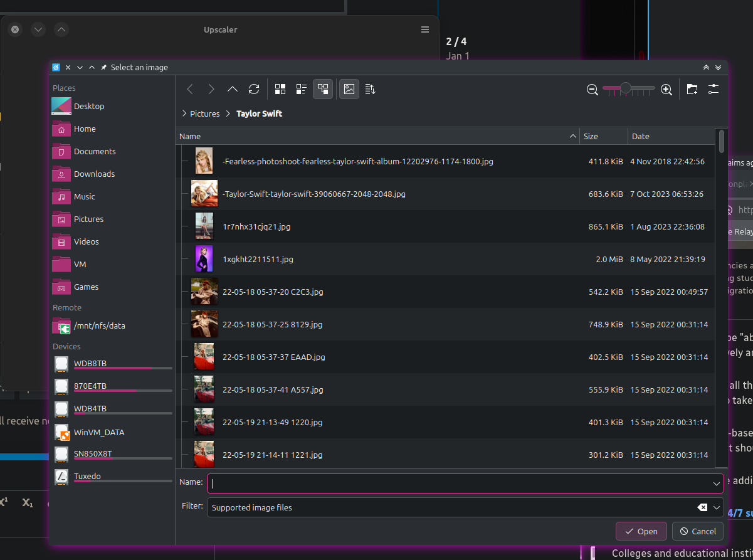Open the dialog options settings icon
The height and width of the screenshot is (560, 753).
(x=713, y=89)
